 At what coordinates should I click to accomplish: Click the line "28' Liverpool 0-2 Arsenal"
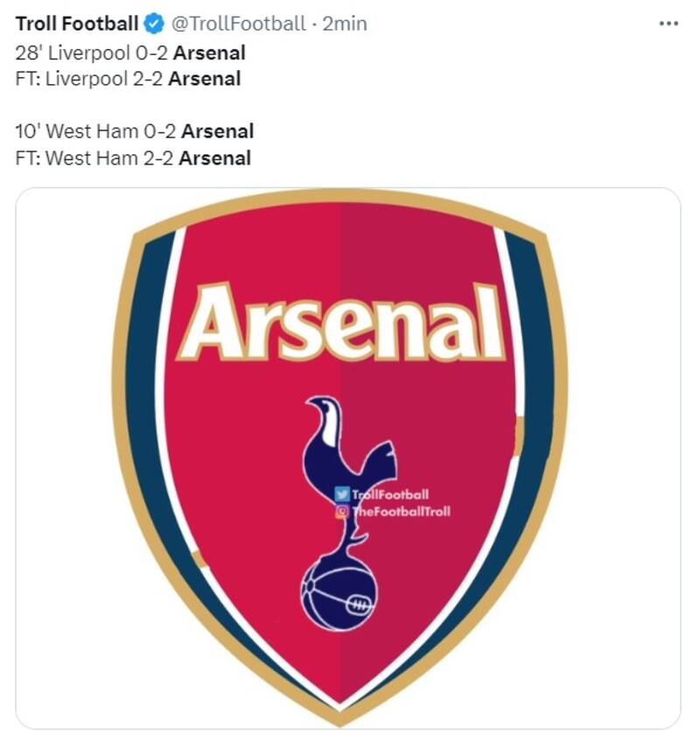[130, 53]
